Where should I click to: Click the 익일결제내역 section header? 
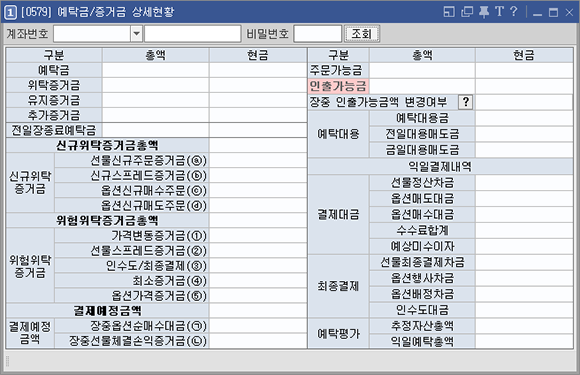pos(440,166)
